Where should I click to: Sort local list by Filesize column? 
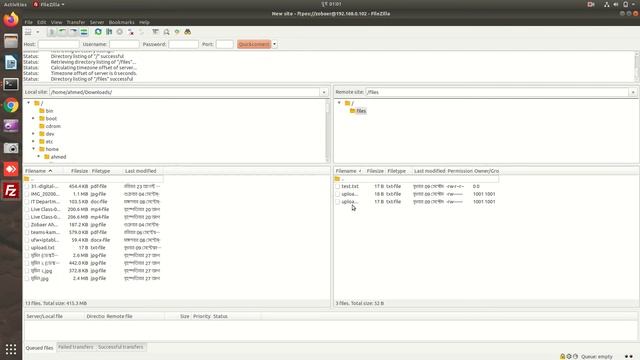tap(79, 171)
